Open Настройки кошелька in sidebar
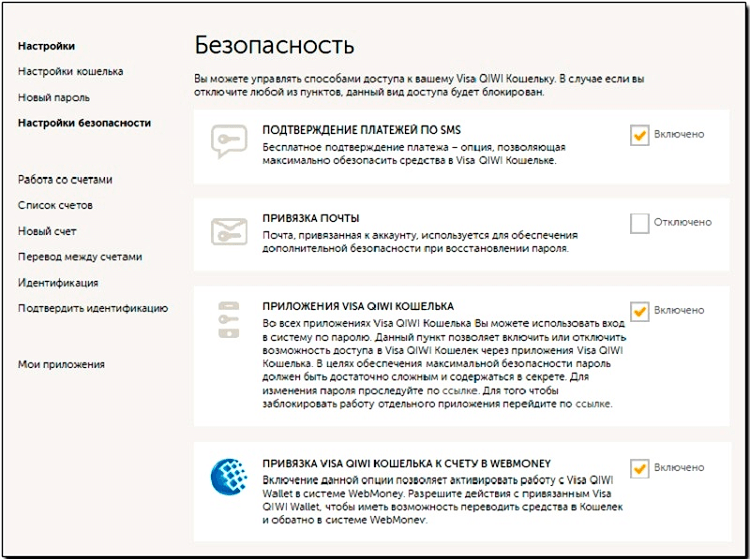This screenshot has width=750, height=559. (71, 72)
